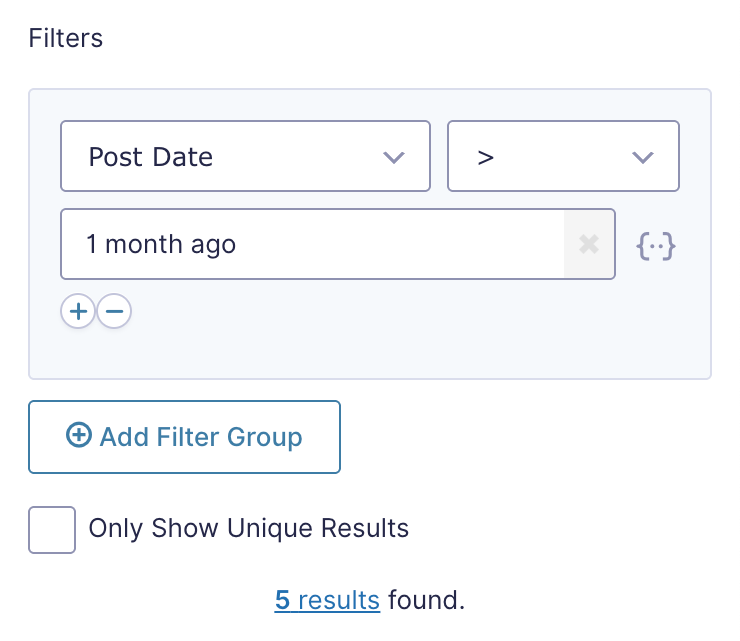Screen dimensions: 740x641
Task: Click the word "results" in the link
Action: click(339, 600)
